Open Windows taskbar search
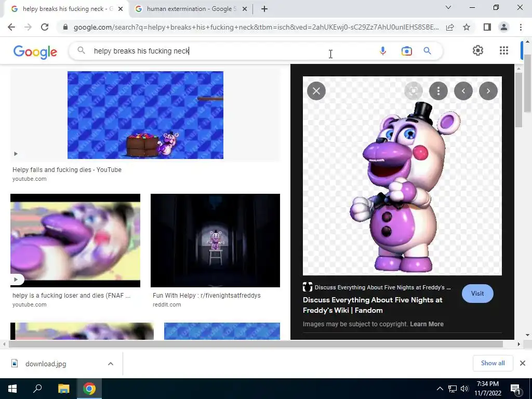Screen dimensions: 532x399 click(37, 389)
